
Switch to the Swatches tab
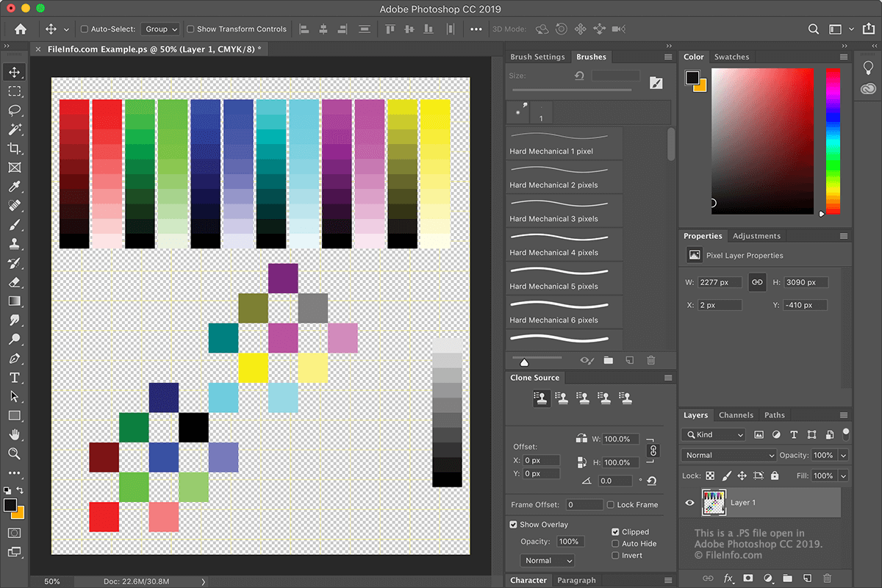(731, 57)
